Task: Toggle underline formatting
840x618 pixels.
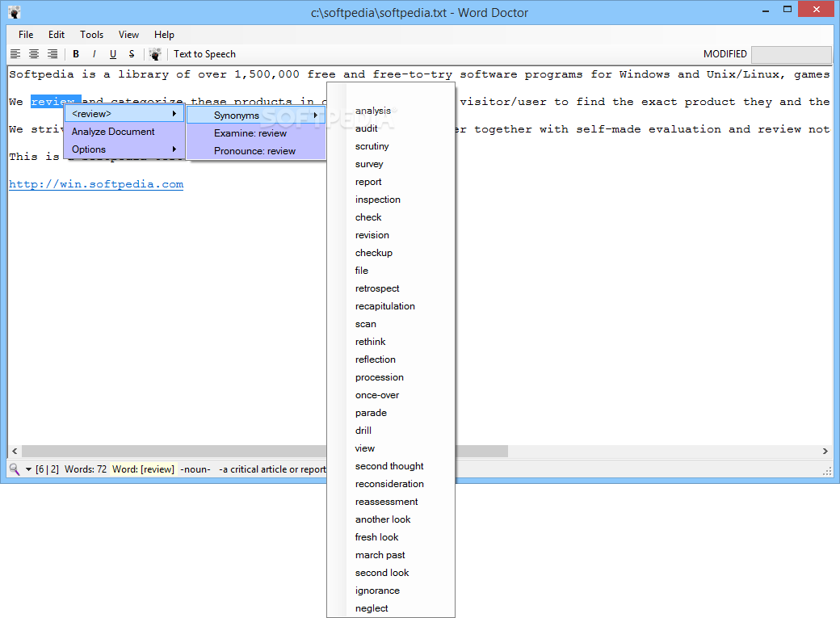Action: (x=113, y=53)
